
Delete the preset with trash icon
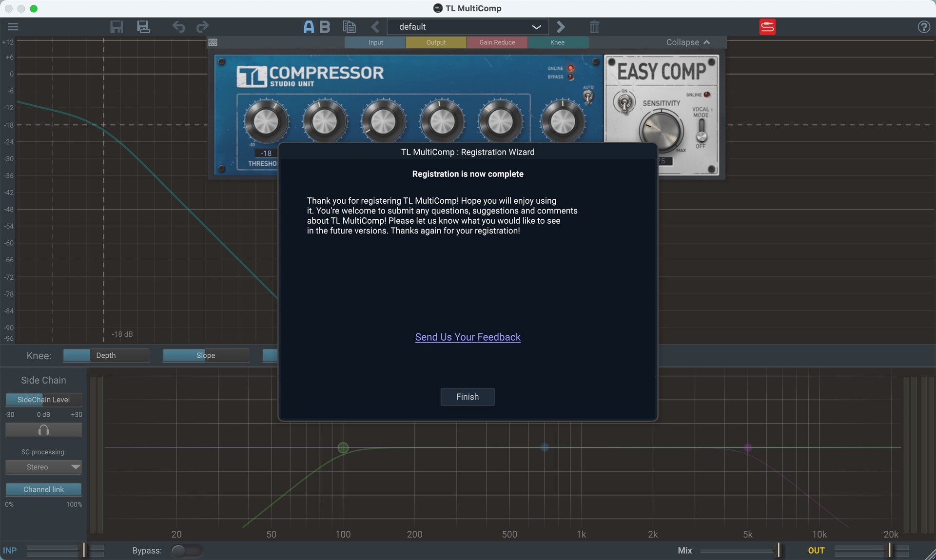click(594, 27)
